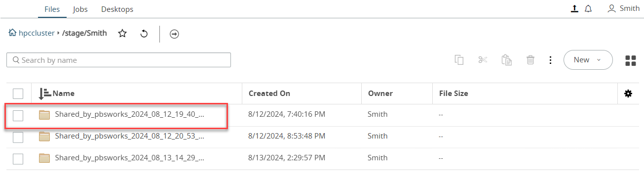Click the Search by name field
This screenshot has height=189, width=644.
click(x=118, y=60)
